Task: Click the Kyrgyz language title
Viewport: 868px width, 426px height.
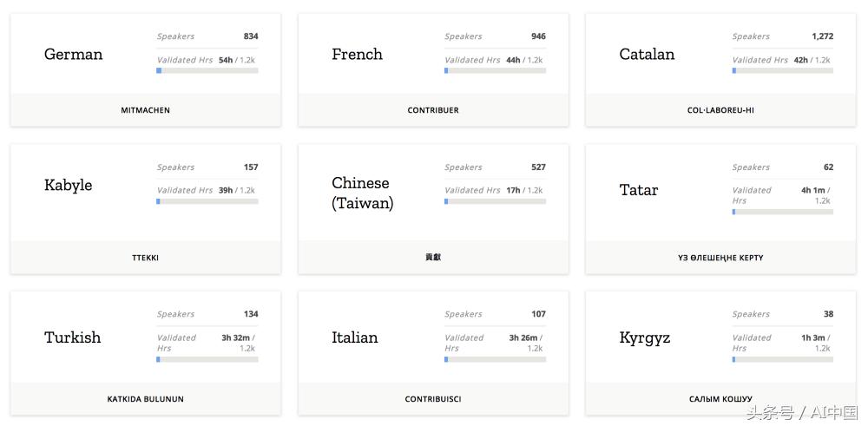Action: click(x=645, y=338)
